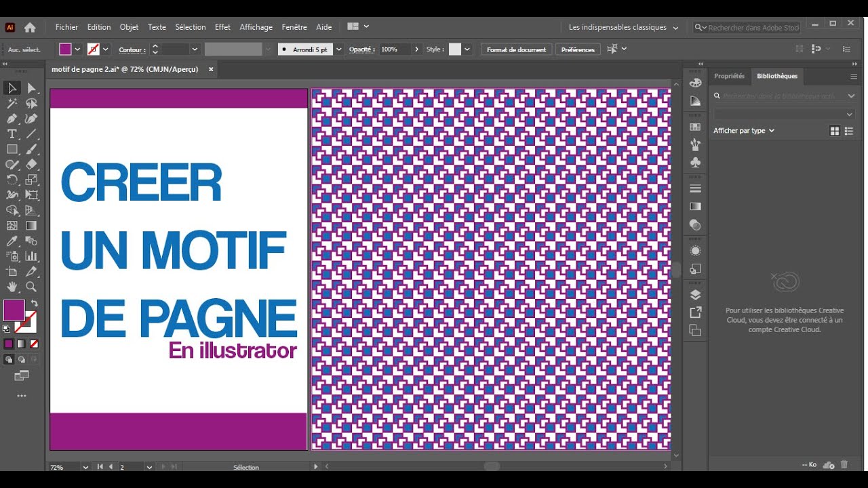Switch to the Propriétés tab
Viewport: 868px width, 488px height.
coord(729,76)
